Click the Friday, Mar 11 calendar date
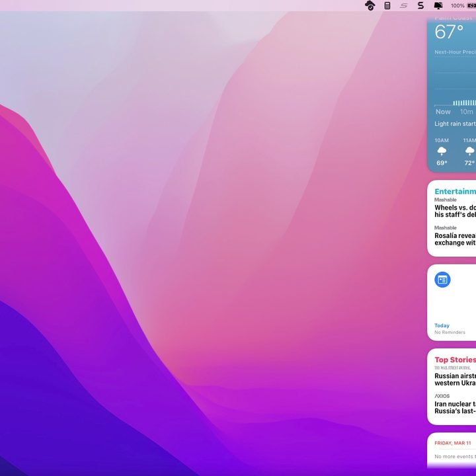Viewport: 476px width, 476px height. [x=453, y=443]
